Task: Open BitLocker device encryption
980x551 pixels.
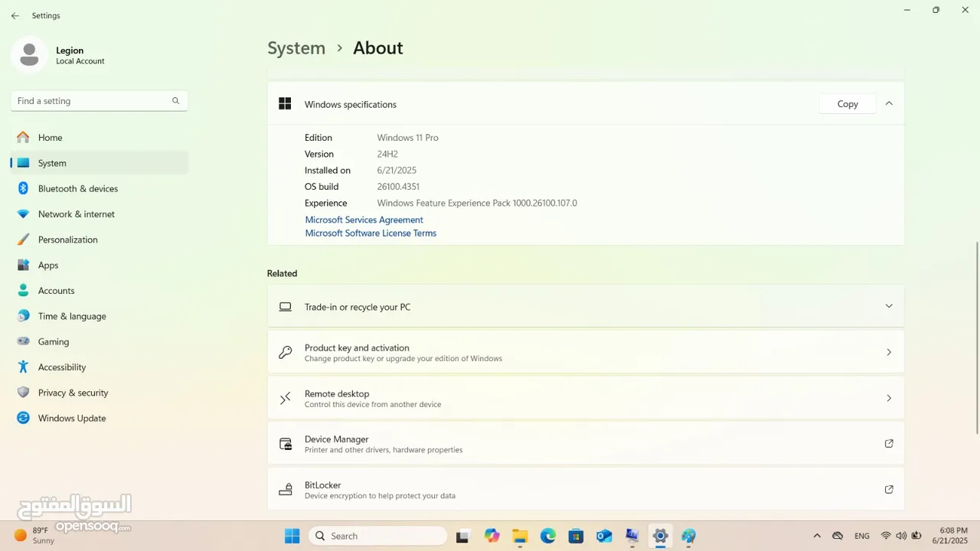Action: click(586, 490)
